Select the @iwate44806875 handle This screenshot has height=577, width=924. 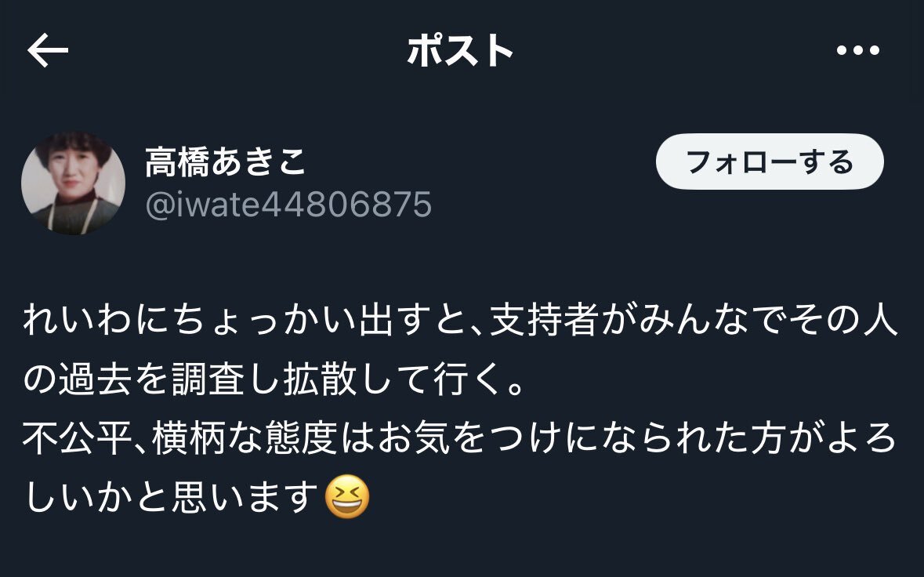click(288, 205)
